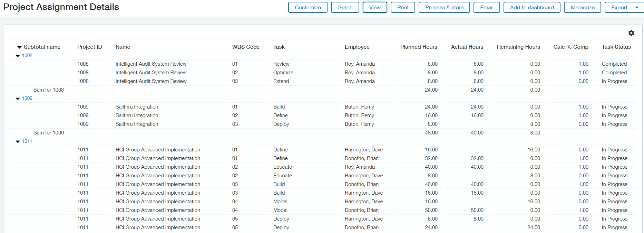This screenshot has width=644, height=233.
Task: Add the report to dashboard
Action: 532,7
